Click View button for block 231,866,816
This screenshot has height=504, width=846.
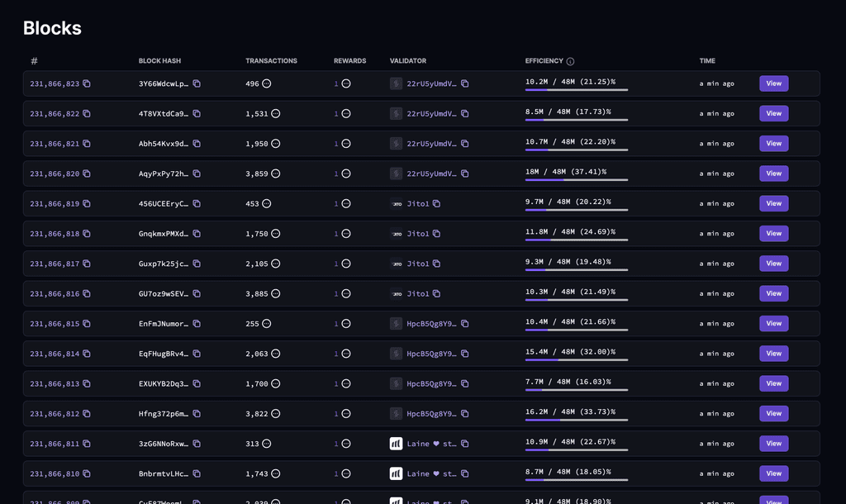tap(773, 293)
